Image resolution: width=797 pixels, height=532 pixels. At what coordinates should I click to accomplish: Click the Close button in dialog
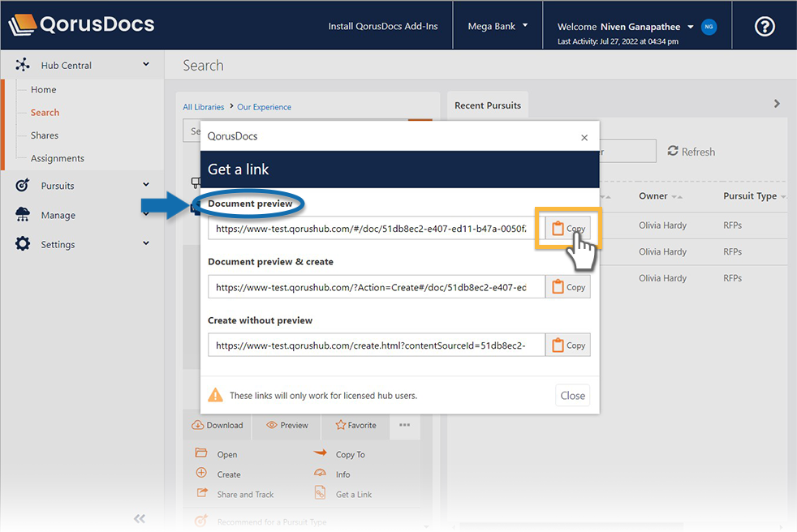tap(572, 395)
